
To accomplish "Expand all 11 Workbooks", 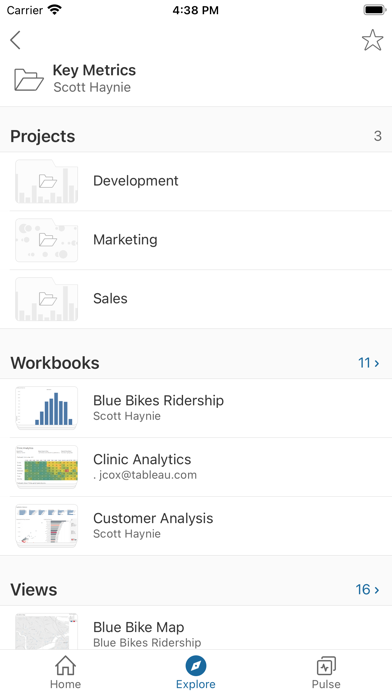I will tap(368, 363).
